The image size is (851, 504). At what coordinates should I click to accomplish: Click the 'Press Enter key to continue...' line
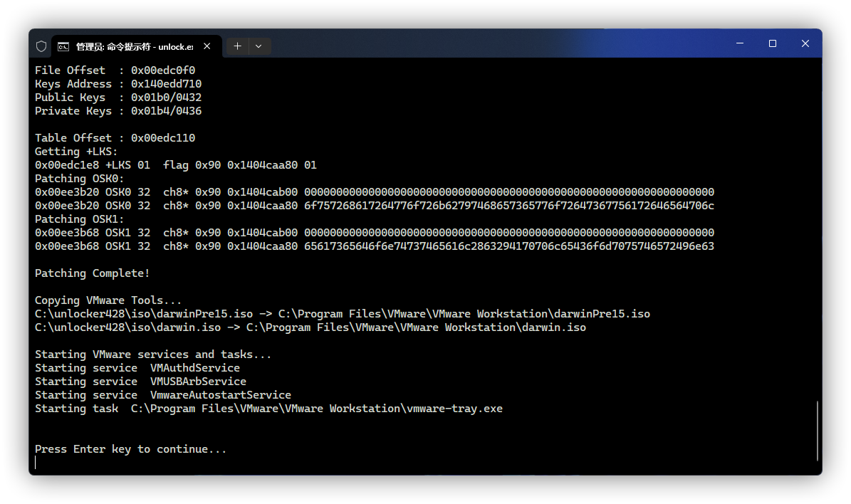pyautogui.click(x=131, y=449)
